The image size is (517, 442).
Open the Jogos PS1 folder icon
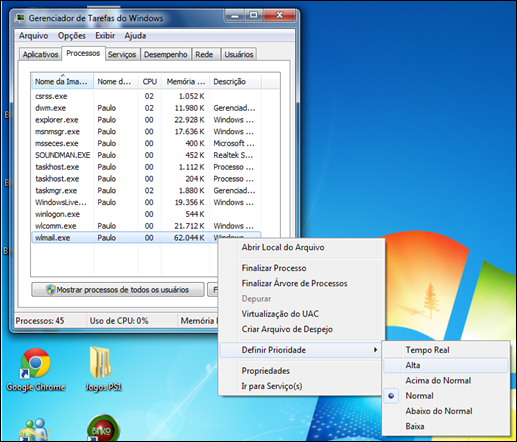[103, 369]
